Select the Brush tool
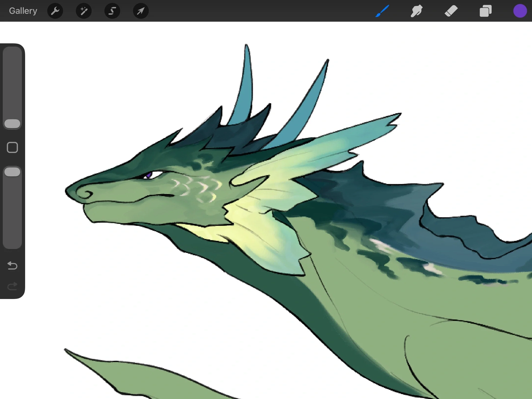The height and width of the screenshot is (399, 532). click(x=382, y=11)
